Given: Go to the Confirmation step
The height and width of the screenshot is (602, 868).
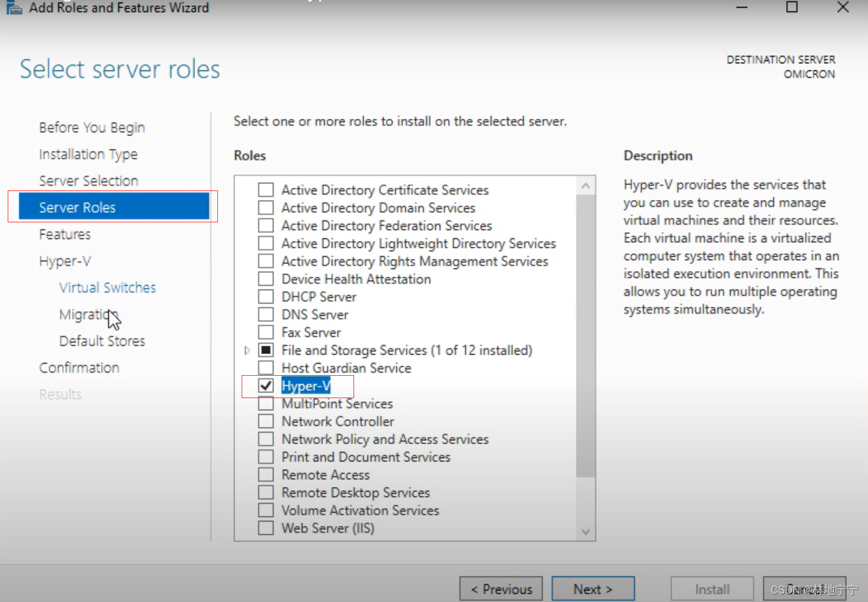Looking at the screenshot, I should [x=79, y=367].
